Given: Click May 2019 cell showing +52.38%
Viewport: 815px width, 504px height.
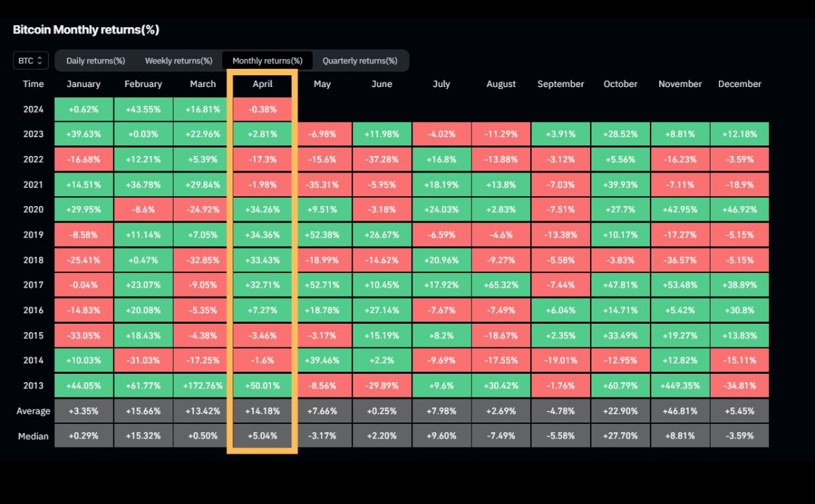Looking at the screenshot, I should [323, 235].
